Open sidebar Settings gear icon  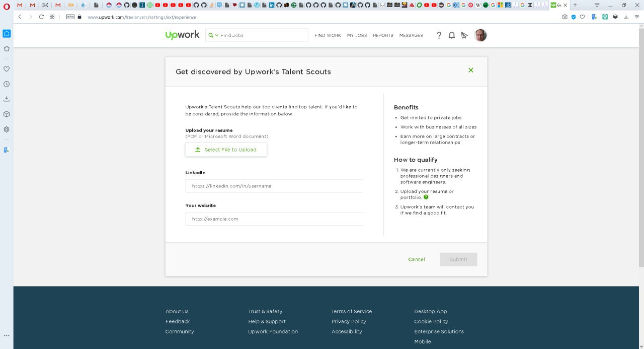pyautogui.click(x=7, y=129)
